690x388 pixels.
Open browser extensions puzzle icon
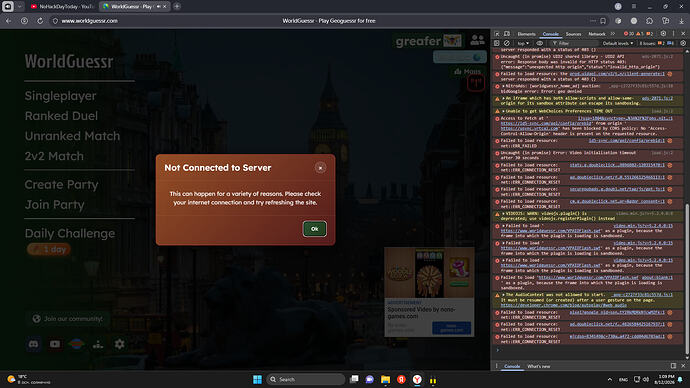[650, 21]
